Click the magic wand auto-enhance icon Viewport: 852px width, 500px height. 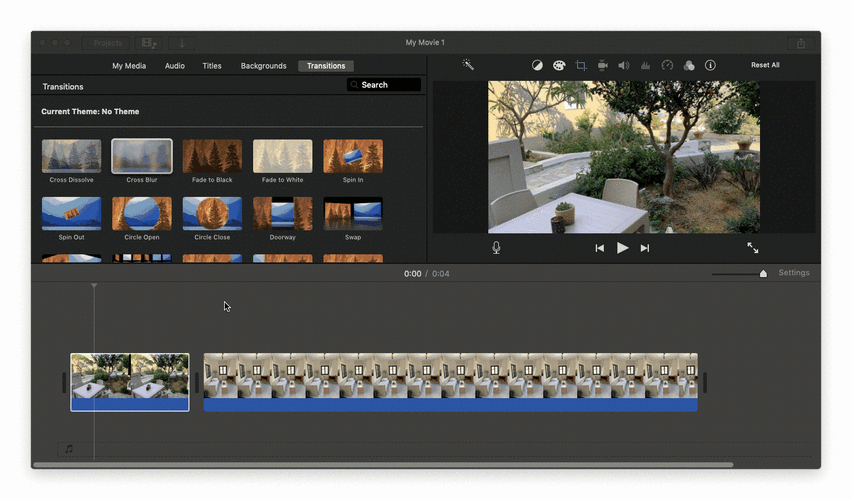pyautogui.click(x=467, y=65)
